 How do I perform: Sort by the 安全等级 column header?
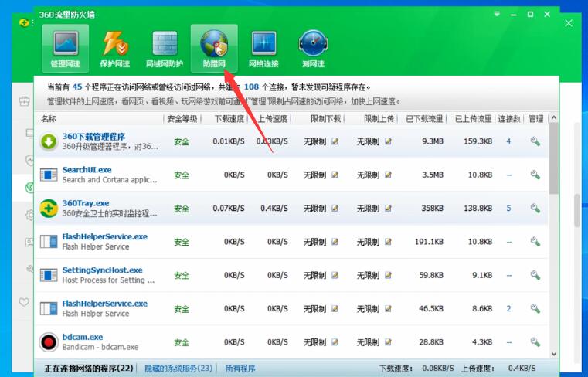(182, 119)
